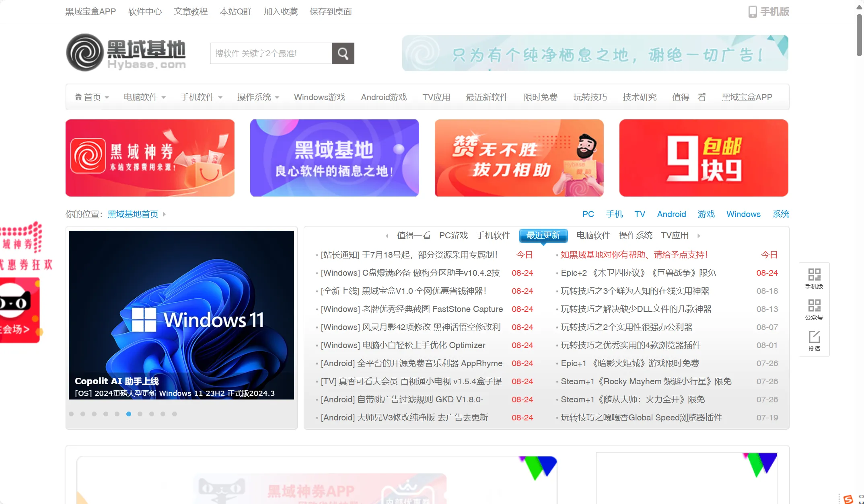Screen dimensions: 864x504
Task: Click the breadcrumb arrow after 黑域基地首页
Action: coord(164,214)
